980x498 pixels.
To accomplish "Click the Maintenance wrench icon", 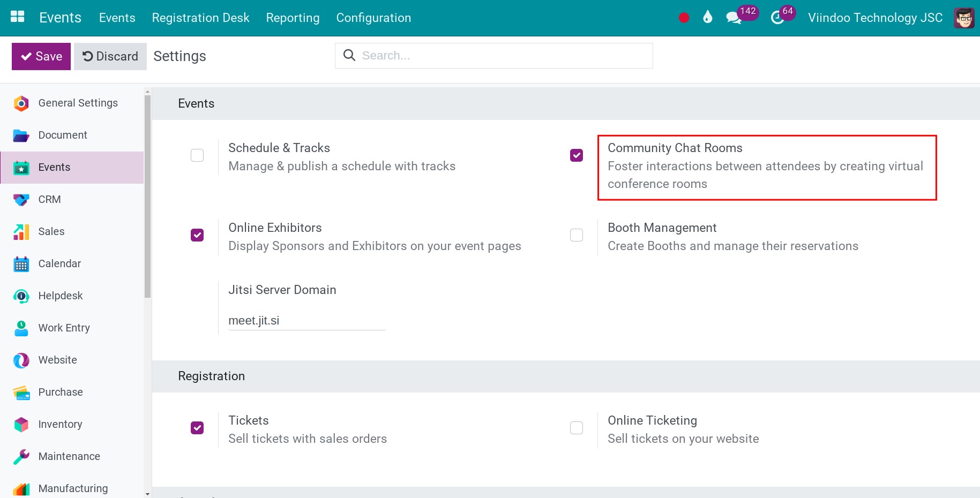I will pos(21,457).
